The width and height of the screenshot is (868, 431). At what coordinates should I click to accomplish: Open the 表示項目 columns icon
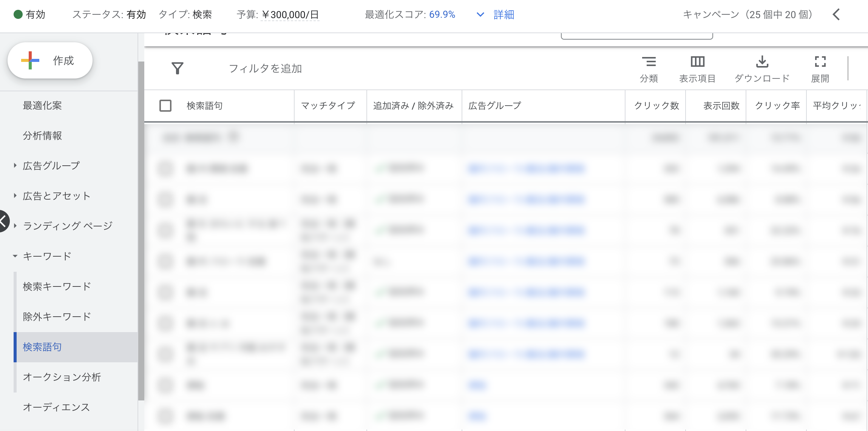pos(697,62)
